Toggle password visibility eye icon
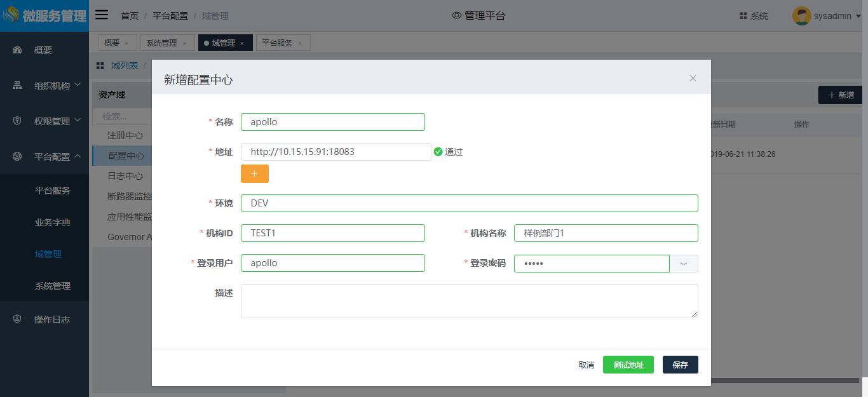The image size is (868, 397). [684, 264]
